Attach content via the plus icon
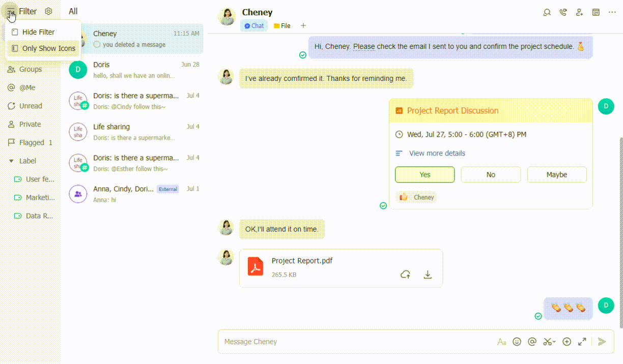Screen dimensions: 623x364 [x=567, y=341]
